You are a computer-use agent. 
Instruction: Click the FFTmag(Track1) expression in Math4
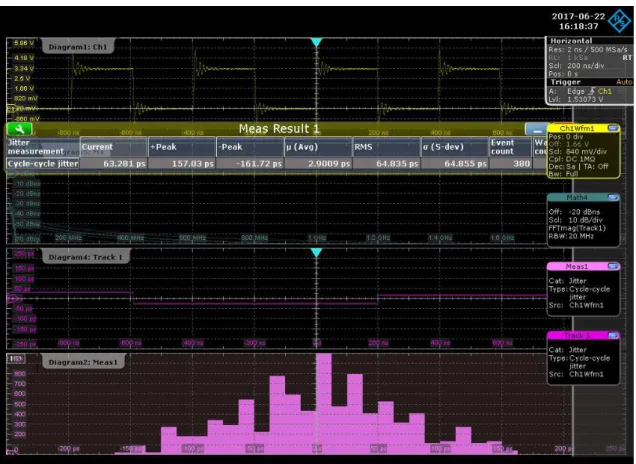pos(577,228)
